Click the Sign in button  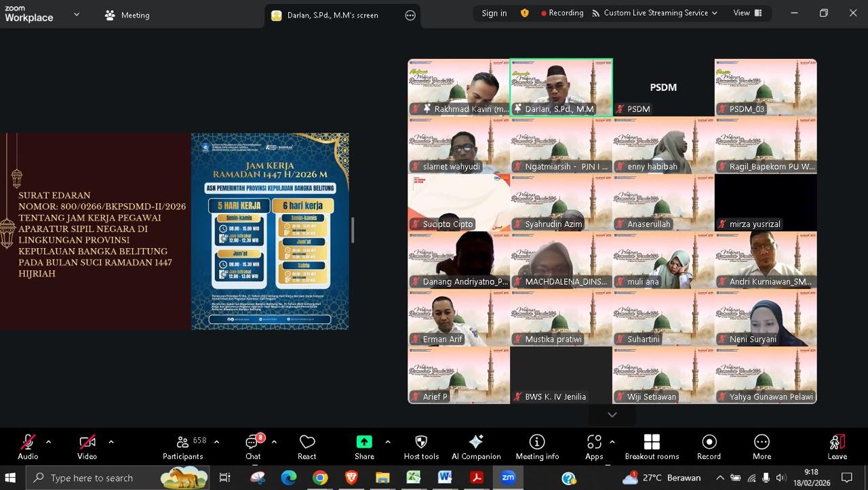point(494,13)
